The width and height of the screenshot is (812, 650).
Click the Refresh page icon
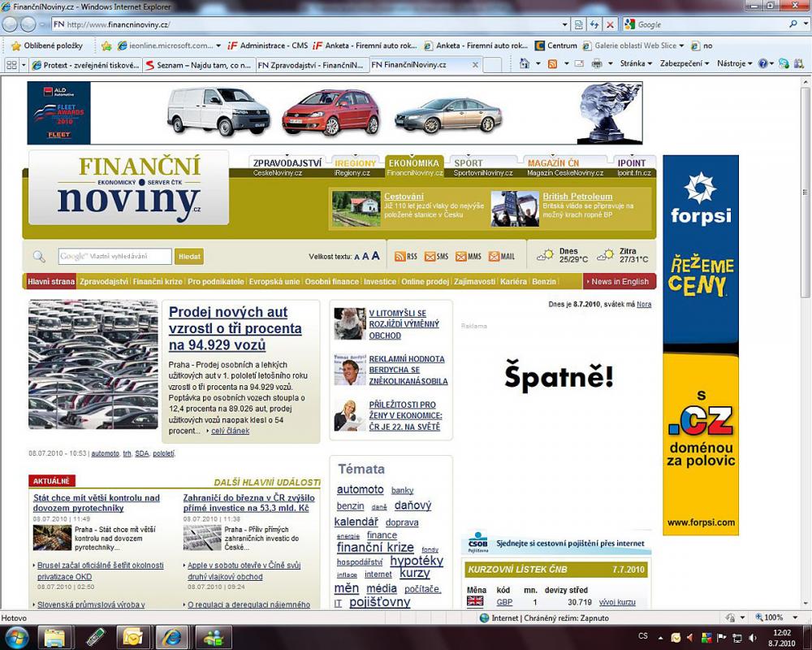click(x=594, y=24)
